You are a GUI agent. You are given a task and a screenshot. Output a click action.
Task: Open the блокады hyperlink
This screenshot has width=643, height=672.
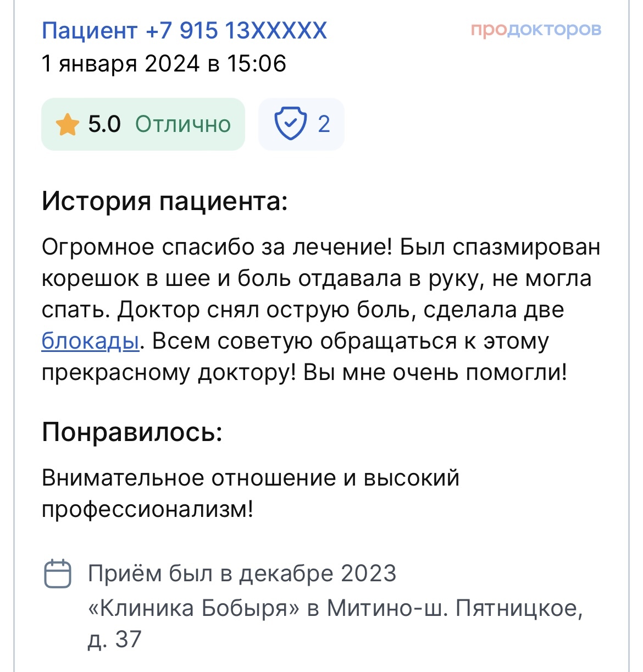pos(90,341)
